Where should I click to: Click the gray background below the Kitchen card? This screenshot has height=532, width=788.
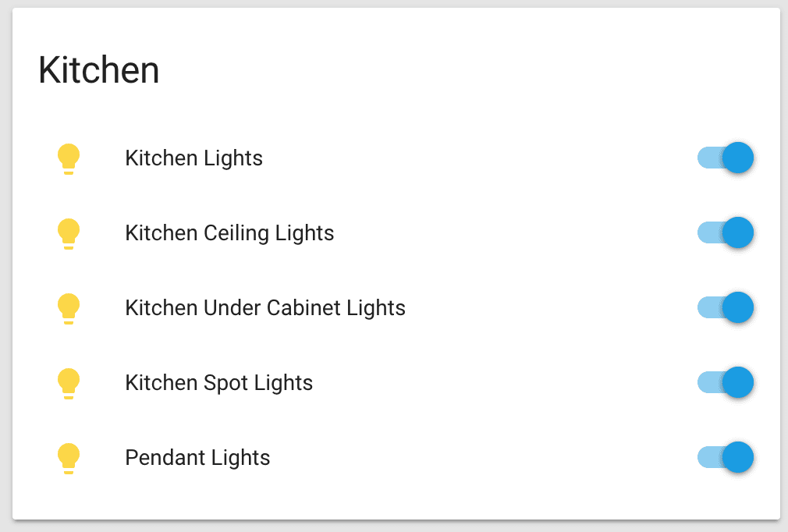[394, 527]
